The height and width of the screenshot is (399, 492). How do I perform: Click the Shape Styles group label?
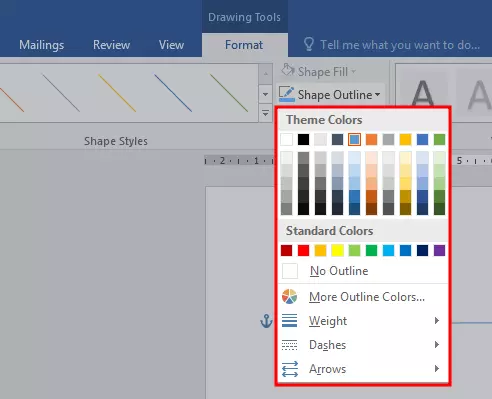116,141
